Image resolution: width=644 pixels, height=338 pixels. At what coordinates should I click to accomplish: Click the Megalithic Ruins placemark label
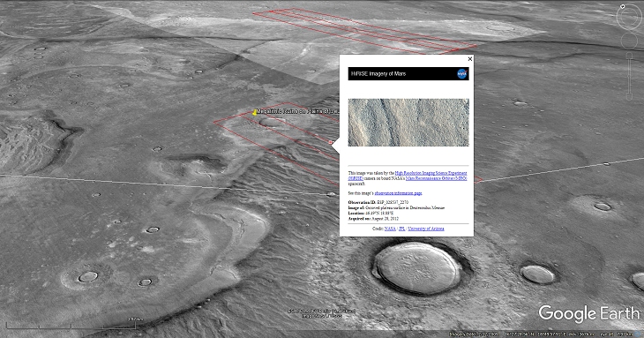click(x=298, y=111)
